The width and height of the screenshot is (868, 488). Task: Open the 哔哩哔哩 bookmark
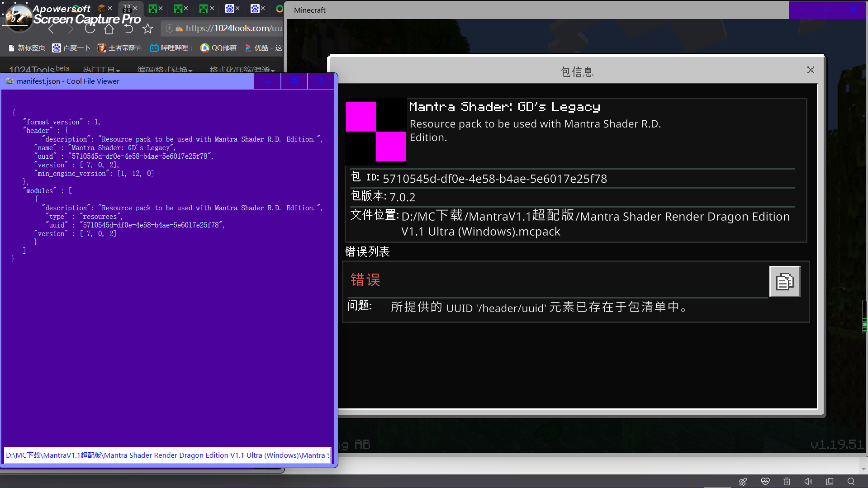170,48
